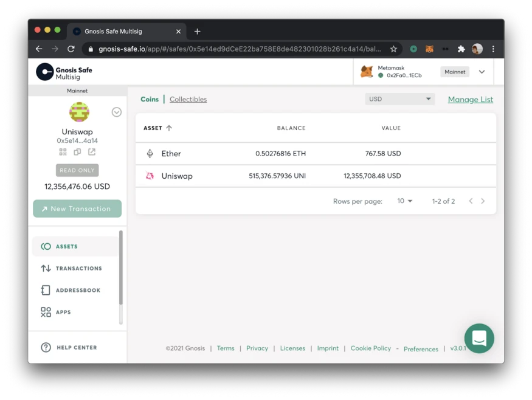Open the rows per page dropdown
Screen dimensions: 532x400
(x=405, y=201)
